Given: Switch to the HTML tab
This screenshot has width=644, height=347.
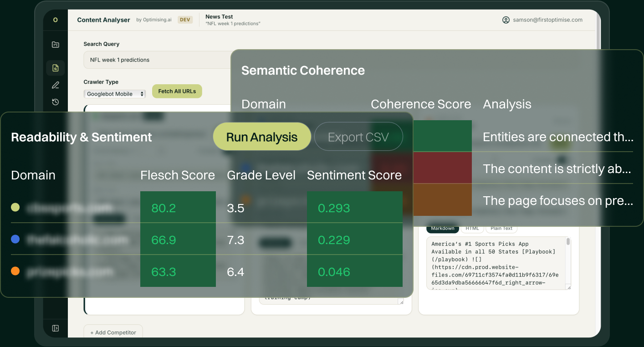Looking at the screenshot, I should [472, 229].
